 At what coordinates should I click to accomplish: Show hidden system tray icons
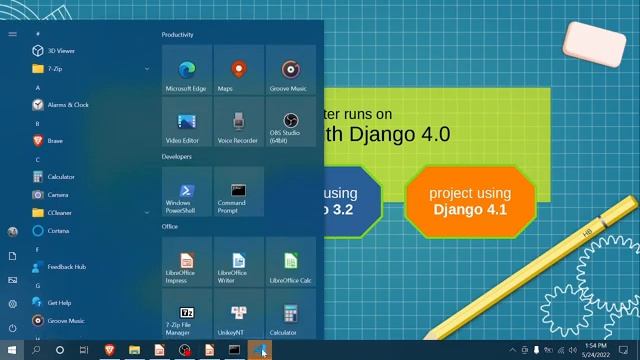(x=512, y=350)
